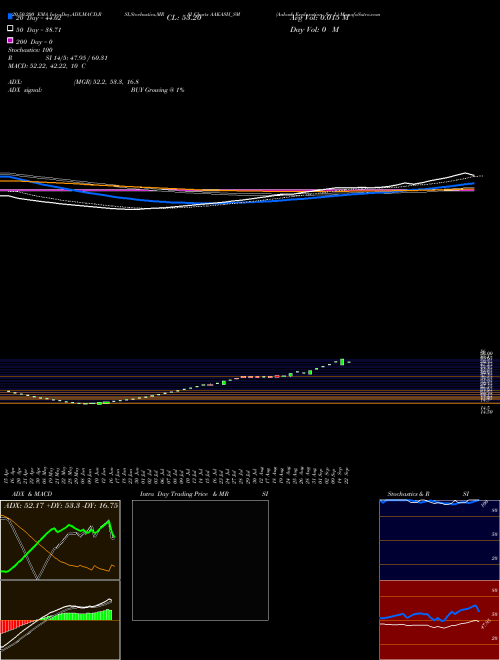Click the 'ADX: 52.17 +DY: 53.3 -DY: 16.75' header

click(61, 506)
